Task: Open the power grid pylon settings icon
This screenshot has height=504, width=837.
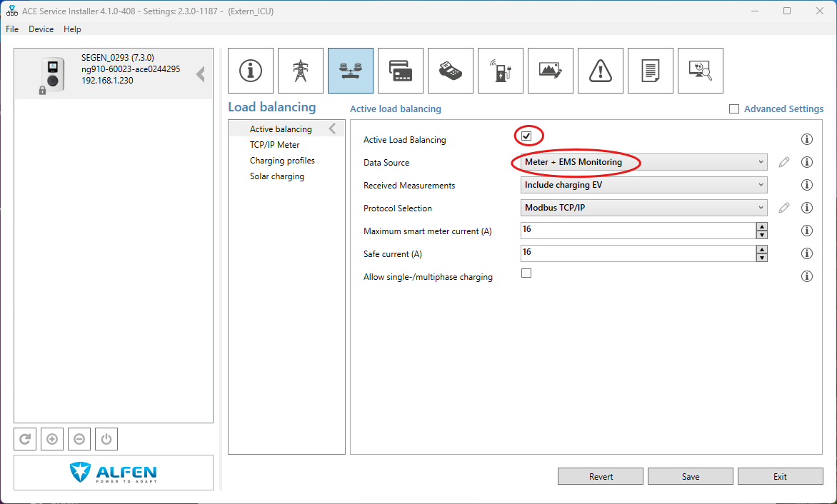Action: point(301,71)
